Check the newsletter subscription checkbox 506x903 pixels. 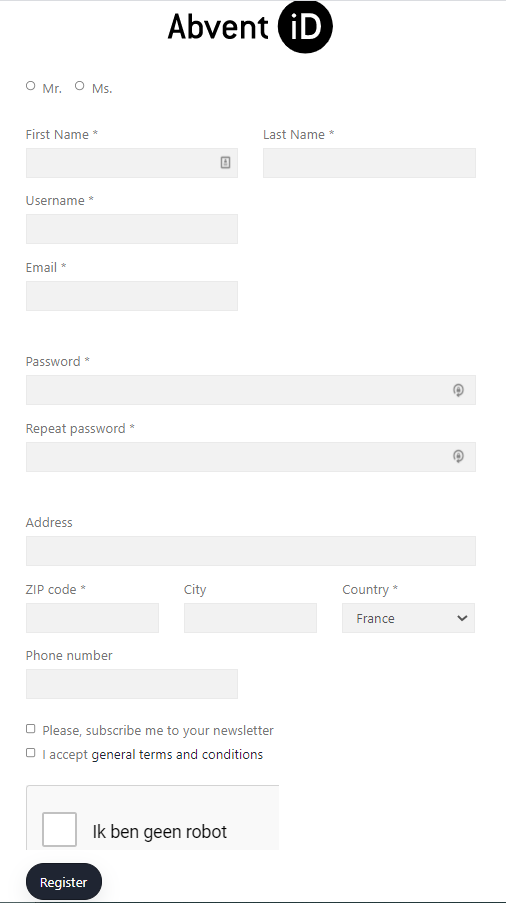click(x=31, y=729)
